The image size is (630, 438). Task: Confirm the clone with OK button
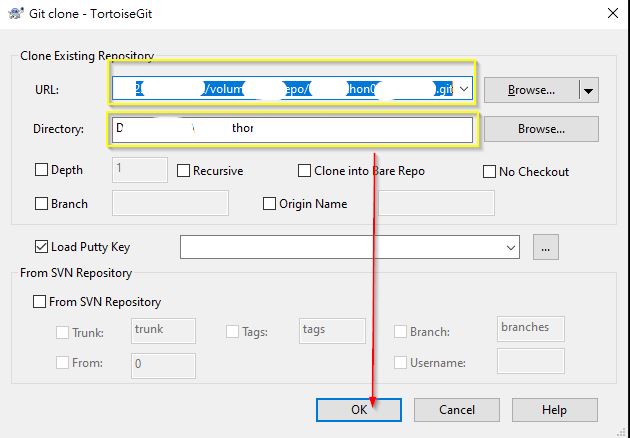pos(359,410)
